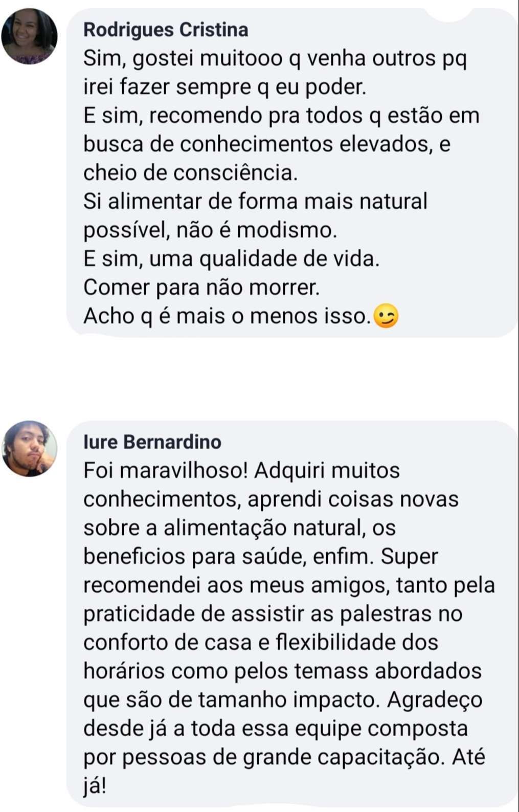519x812 pixels.
Task: Click the text "Acho q é mais o menos isso."
Action: 227,316
